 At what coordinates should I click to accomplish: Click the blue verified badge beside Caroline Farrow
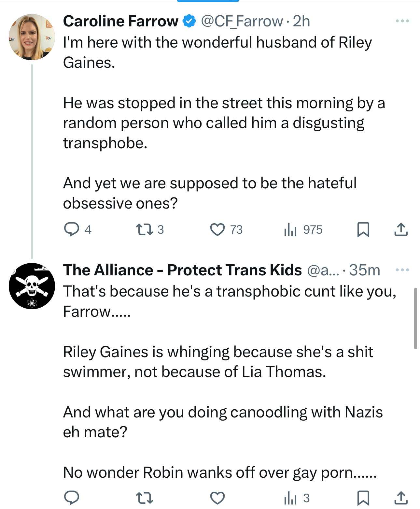click(189, 21)
